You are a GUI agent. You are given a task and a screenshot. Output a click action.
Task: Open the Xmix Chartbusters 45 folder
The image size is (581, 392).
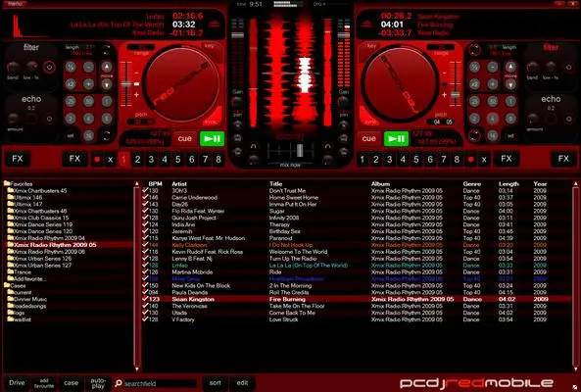(37, 191)
